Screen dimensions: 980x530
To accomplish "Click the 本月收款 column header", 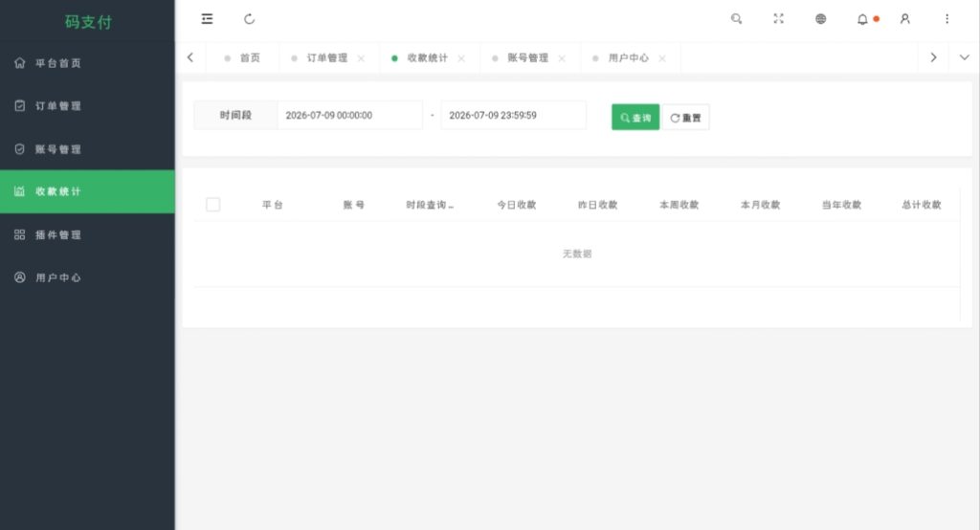I will [x=760, y=205].
